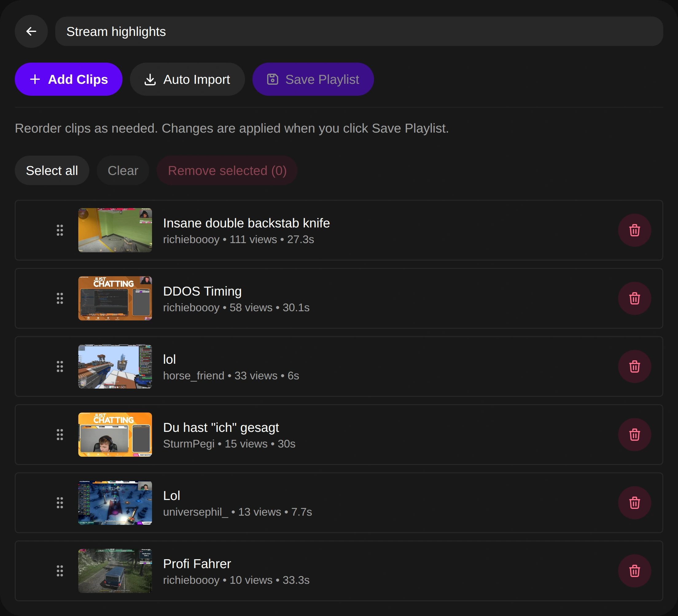The width and height of the screenshot is (678, 616).
Task: Open thumbnail of universephil_'s Lol clip
Action: (x=115, y=503)
